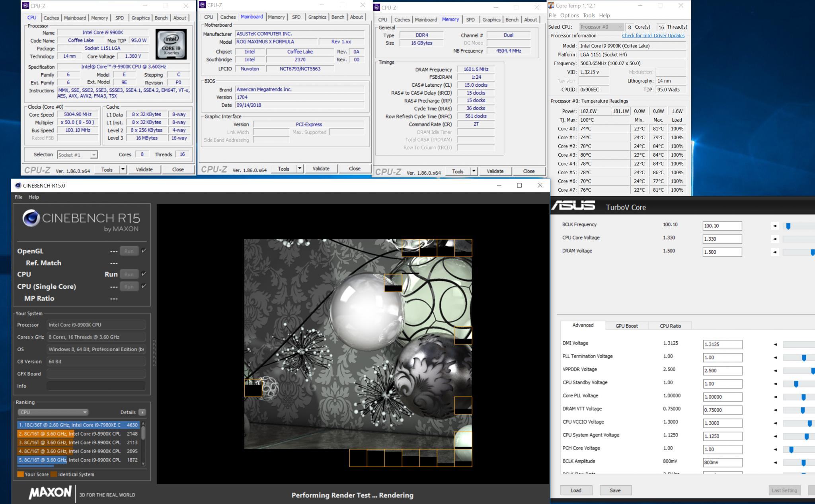Adjust the CPU Standby Voltage slider handle
Viewport: 815px width, 504px height.
point(796,384)
